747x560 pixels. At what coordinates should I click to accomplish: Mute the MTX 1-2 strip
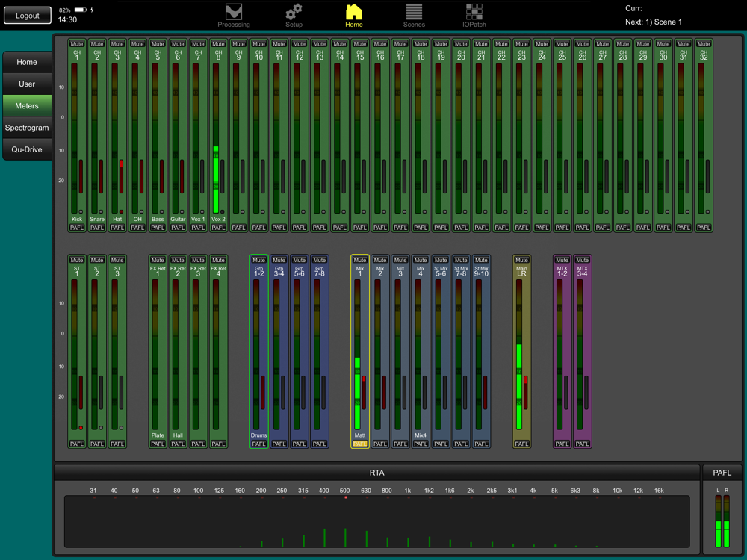click(562, 260)
